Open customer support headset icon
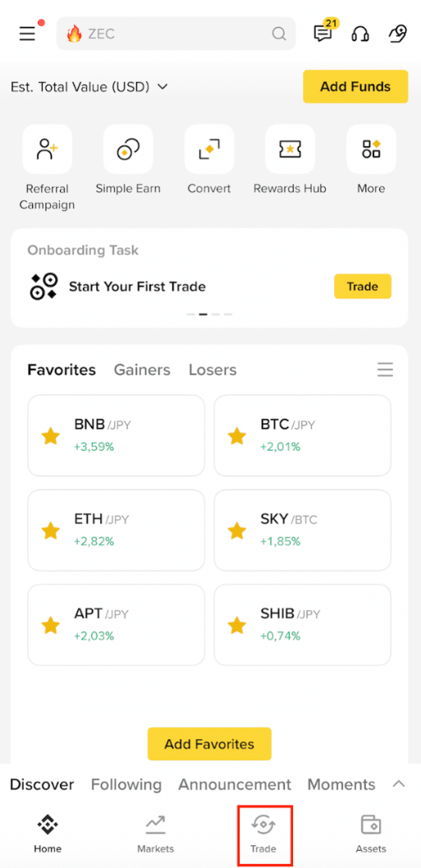The image size is (421, 868). pyautogui.click(x=360, y=34)
